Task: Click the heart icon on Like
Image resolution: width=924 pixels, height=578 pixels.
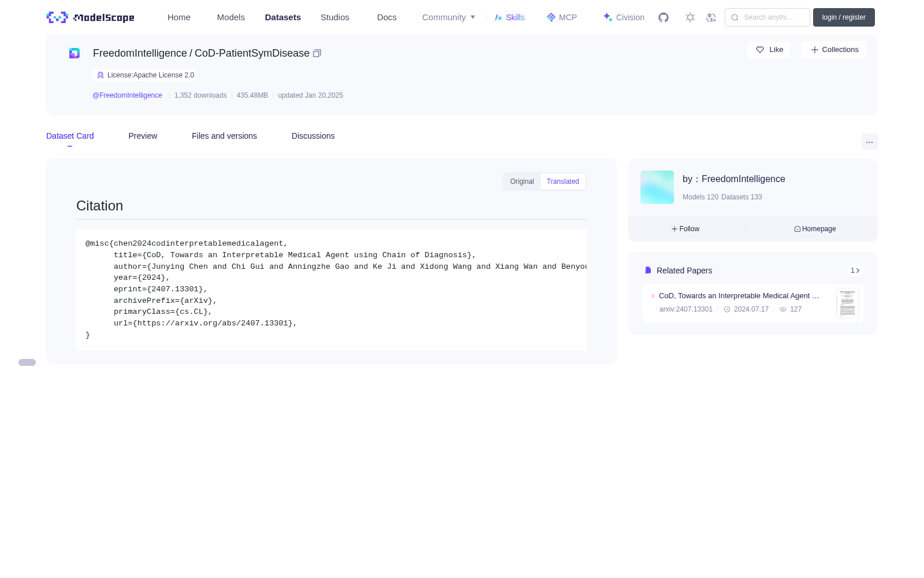Action: point(760,50)
